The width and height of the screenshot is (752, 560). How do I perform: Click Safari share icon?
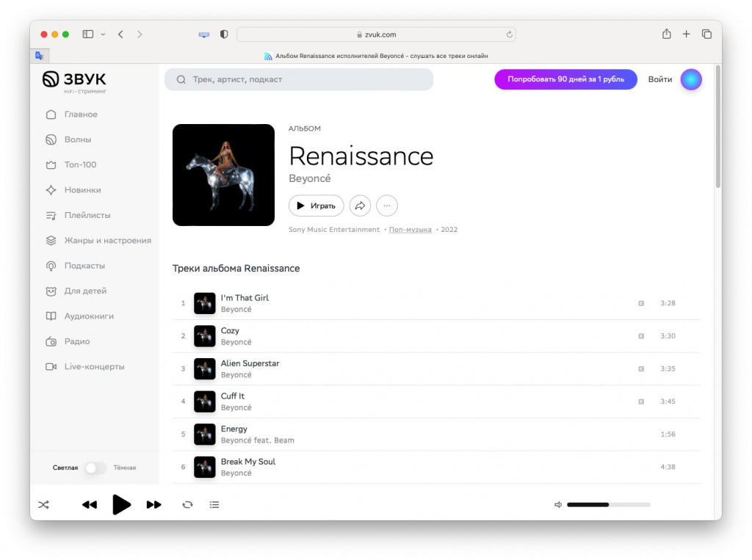coord(667,34)
